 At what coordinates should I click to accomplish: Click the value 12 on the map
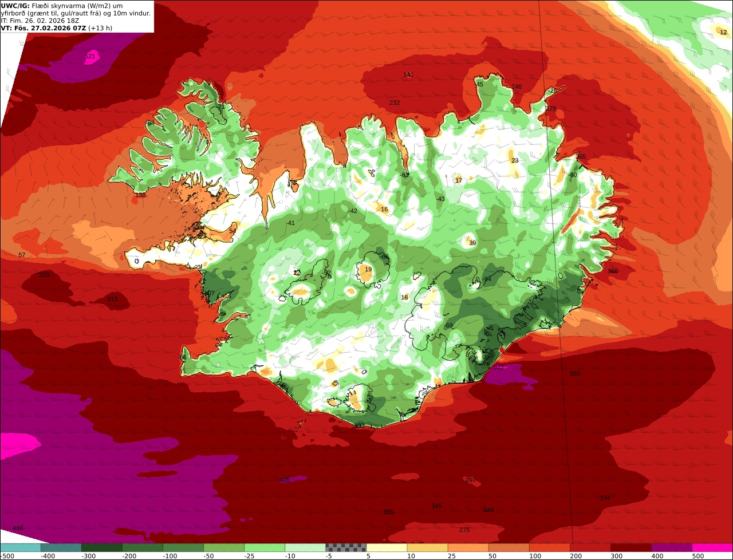click(723, 32)
